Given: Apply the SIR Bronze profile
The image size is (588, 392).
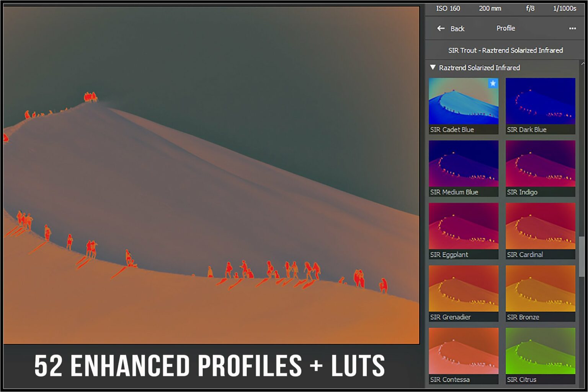Looking at the screenshot, I should click(540, 290).
